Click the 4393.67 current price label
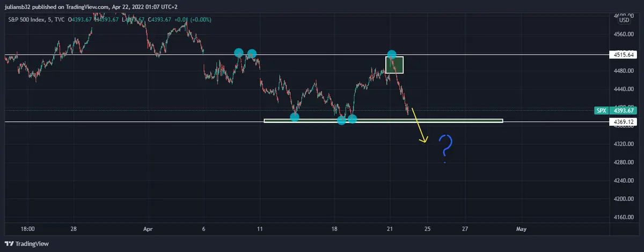 [x=624, y=110]
